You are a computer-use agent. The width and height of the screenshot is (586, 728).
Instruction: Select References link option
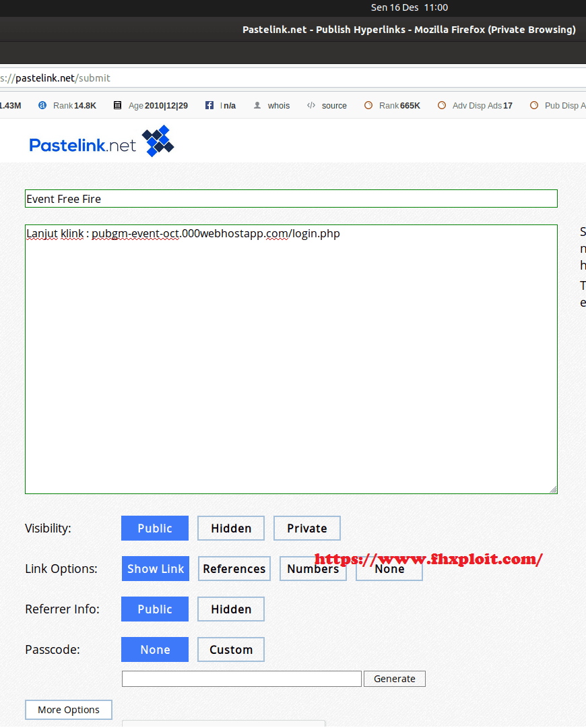pos(234,569)
